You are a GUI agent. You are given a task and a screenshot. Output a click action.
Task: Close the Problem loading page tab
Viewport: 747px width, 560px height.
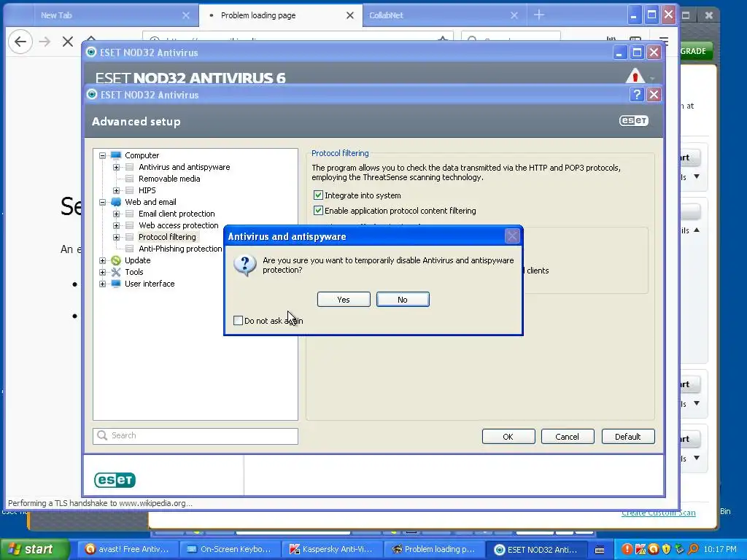349,15
